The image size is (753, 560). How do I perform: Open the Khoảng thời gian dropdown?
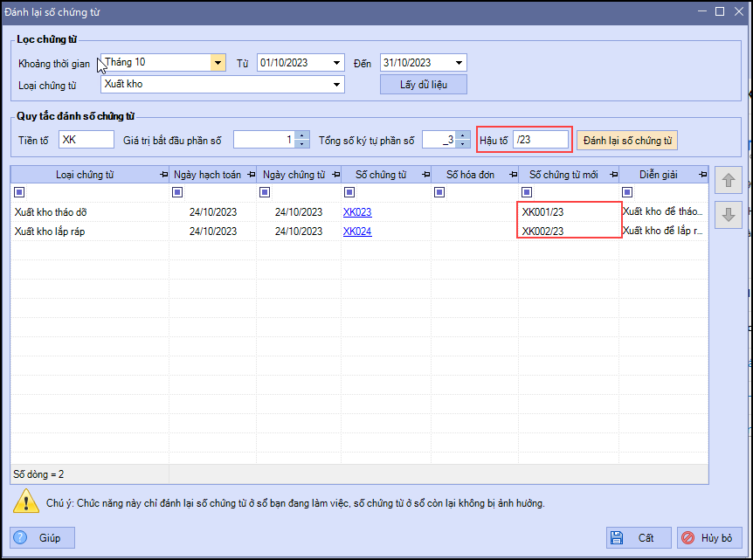[x=218, y=63]
